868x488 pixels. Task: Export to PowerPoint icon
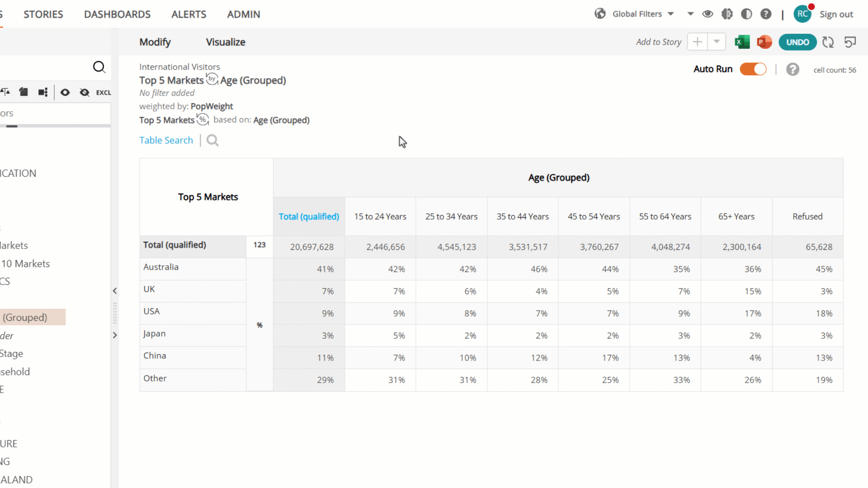pyautogui.click(x=764, y=42)
